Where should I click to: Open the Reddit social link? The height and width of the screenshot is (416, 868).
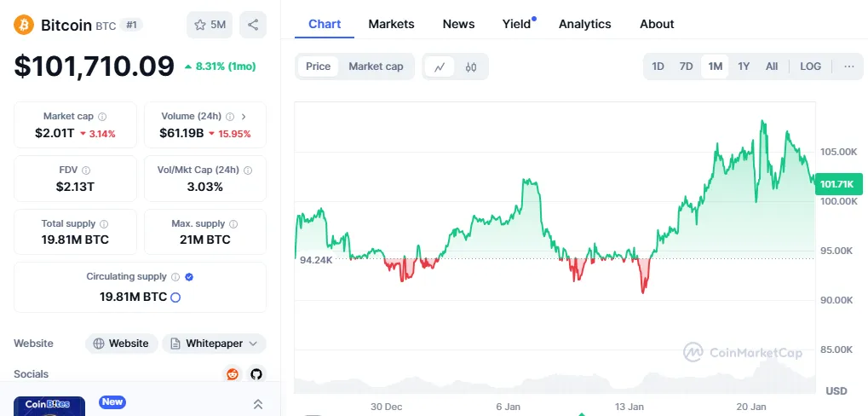click(232, 373)
